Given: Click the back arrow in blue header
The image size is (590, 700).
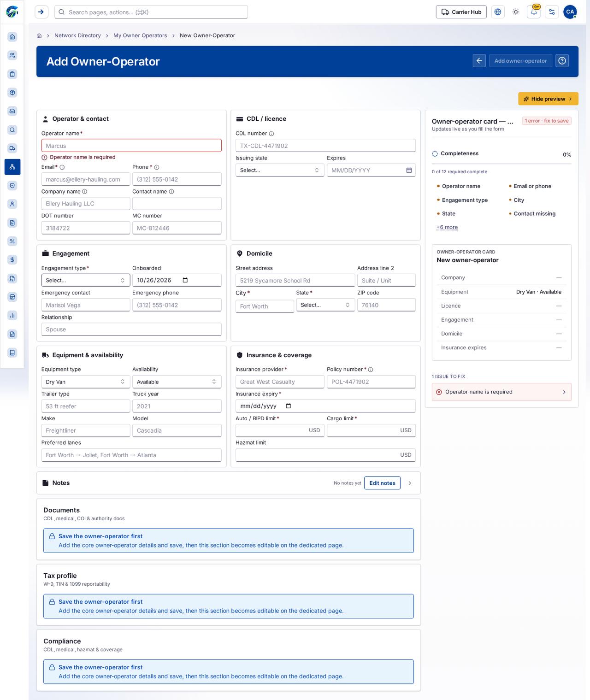Looking at the screenshot, I should pyautogui.click(x=479, y=61).
